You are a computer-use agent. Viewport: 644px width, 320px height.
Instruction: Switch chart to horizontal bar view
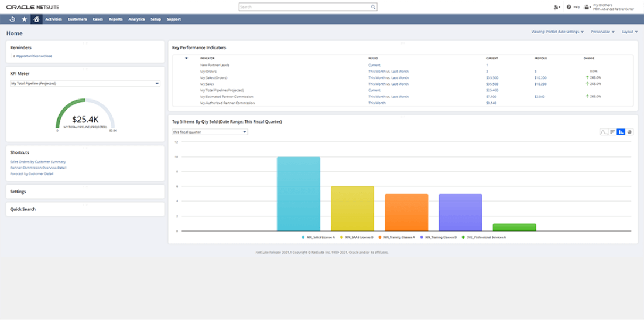612,132
